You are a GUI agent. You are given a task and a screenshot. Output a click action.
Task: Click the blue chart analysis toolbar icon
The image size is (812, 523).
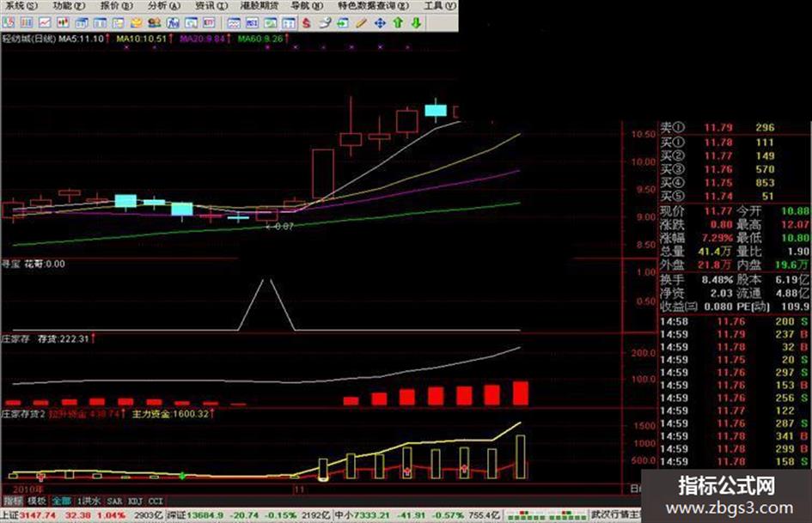tap(173, 23)
